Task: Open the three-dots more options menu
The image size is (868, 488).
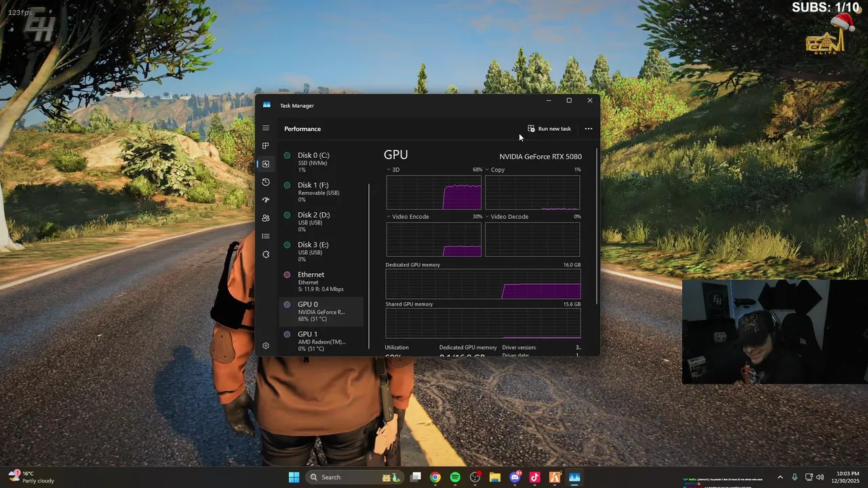Action: 589,129
